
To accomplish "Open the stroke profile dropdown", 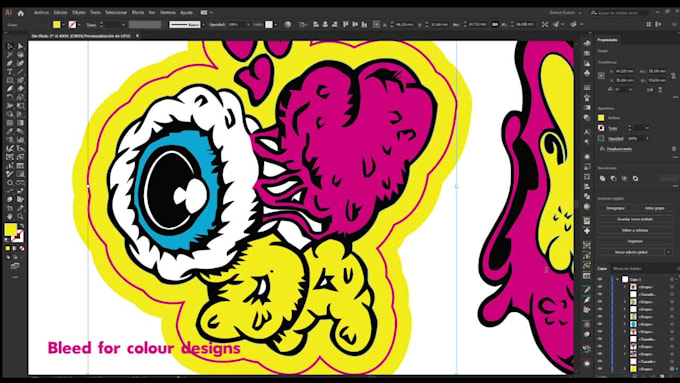I will point(203,25).
